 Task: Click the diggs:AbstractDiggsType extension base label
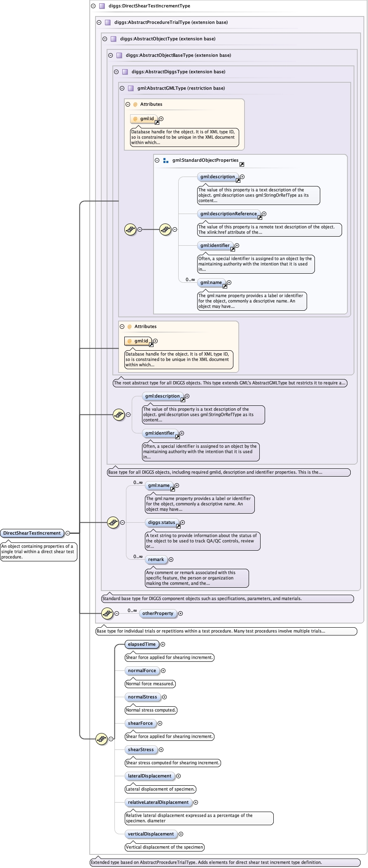178,72
